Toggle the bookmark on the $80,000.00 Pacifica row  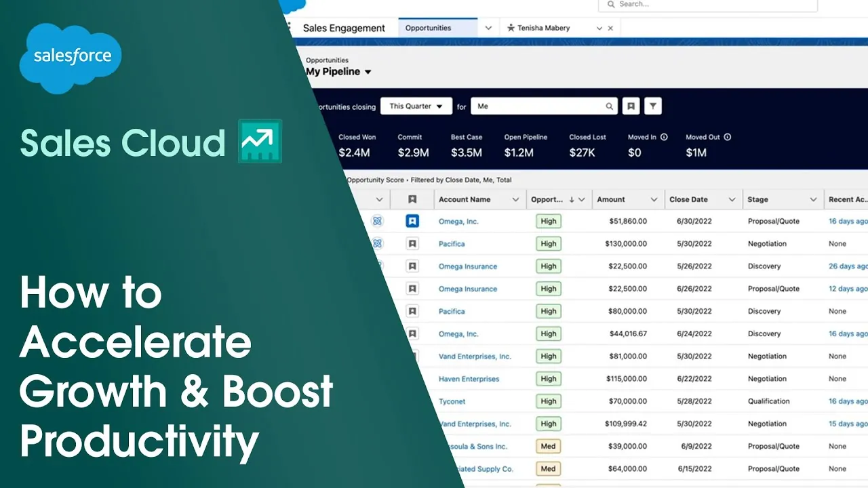click(x=412, y=311)
